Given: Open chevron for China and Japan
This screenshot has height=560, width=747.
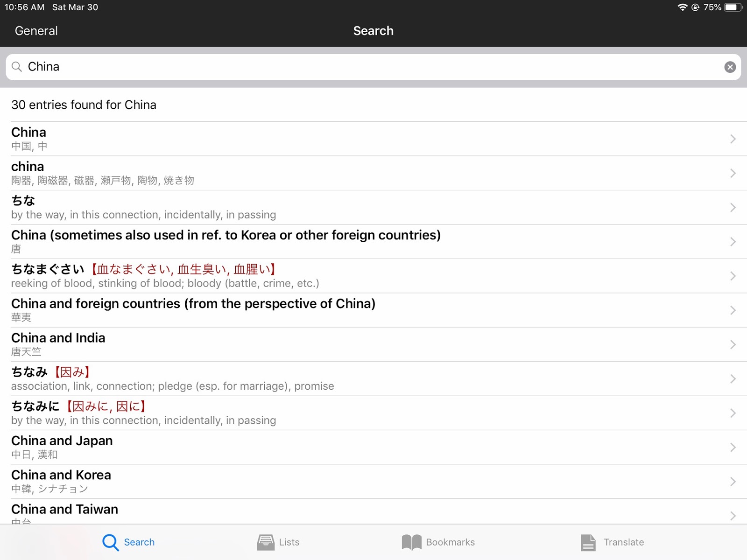Looking at the screenshot, I should [x=733, y=448].
